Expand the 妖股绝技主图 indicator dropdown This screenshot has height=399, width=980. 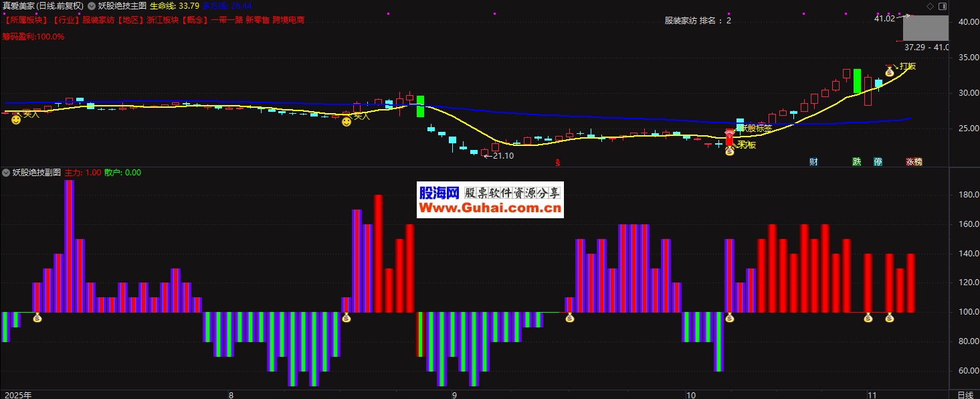(92, 5)
